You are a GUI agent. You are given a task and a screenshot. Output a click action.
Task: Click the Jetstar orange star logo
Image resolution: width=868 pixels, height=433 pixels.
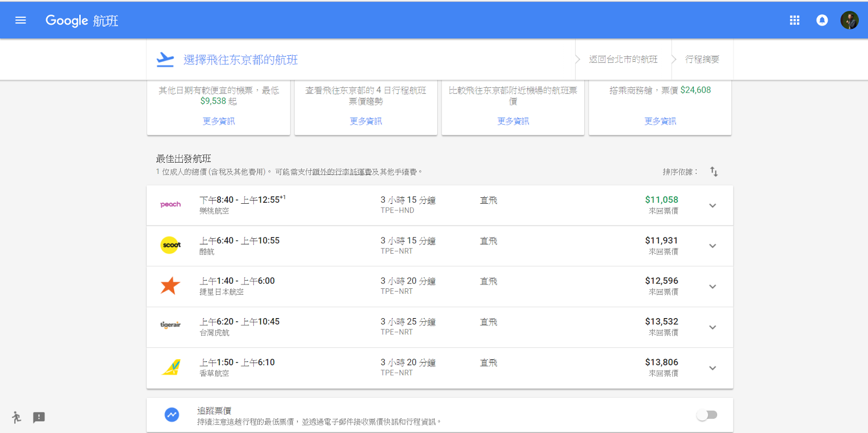click(170, 286)
